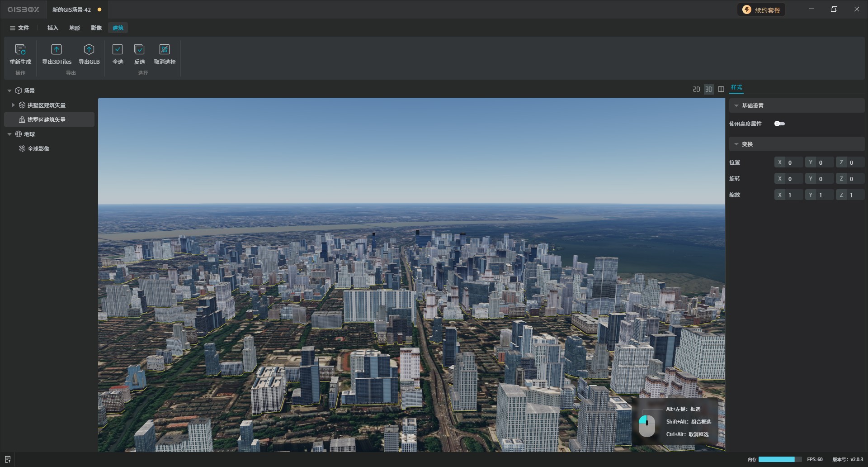The image size is (868, 467).
Task: Click the 重新生成 (regenerate) icon
Action: 20,49
